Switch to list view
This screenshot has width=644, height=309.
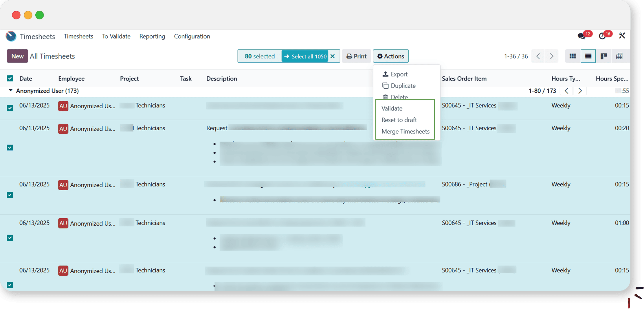[588, 56]
